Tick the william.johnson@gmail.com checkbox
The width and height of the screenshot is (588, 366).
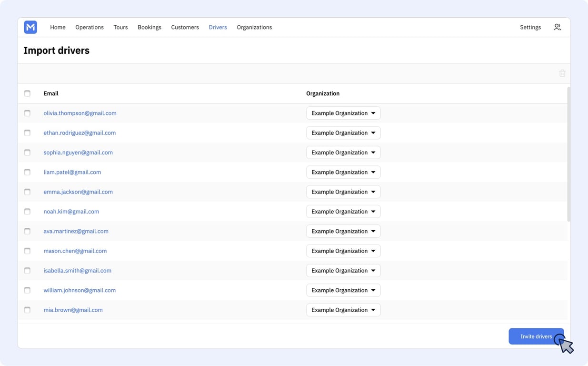click(x=27, y=290)
